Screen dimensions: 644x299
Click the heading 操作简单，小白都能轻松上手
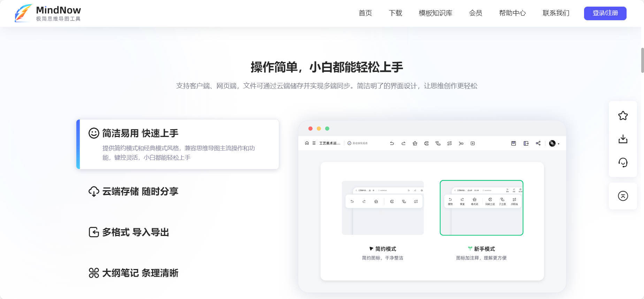pos(327,67)
